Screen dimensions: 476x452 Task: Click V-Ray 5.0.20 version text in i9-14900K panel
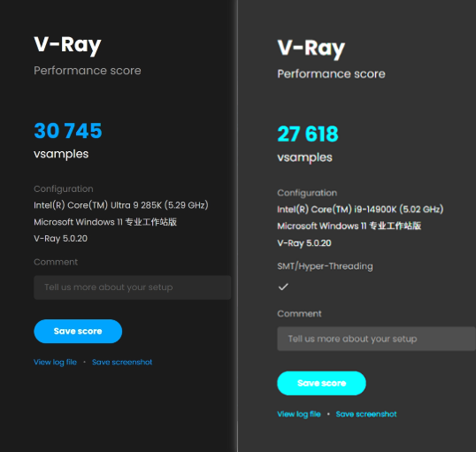coord(304,243)
